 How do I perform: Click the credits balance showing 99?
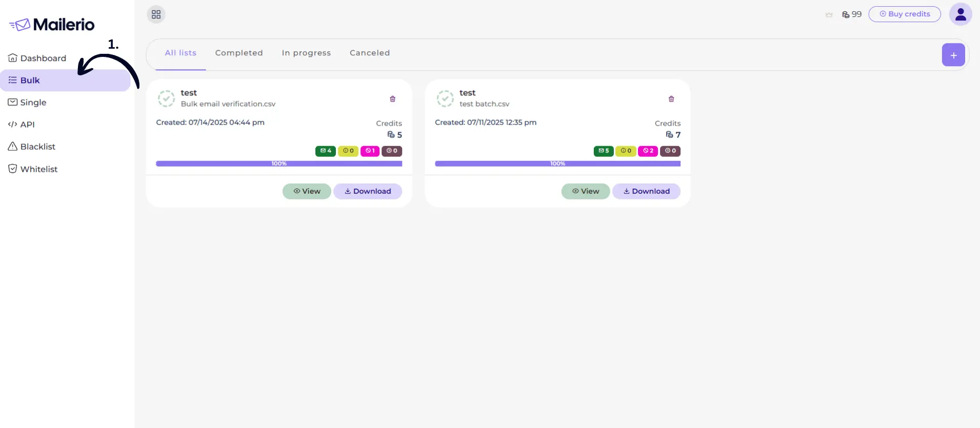tap(852, 14)
